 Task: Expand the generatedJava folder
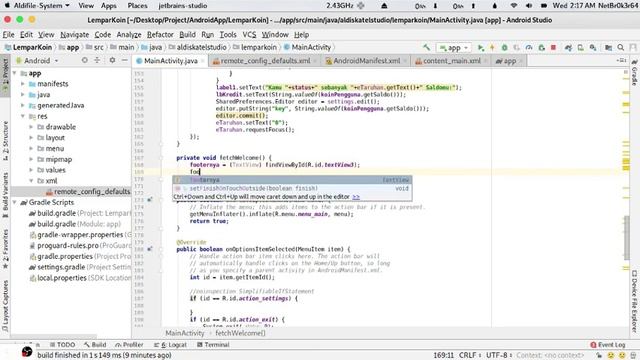click(x=23, y=105)
